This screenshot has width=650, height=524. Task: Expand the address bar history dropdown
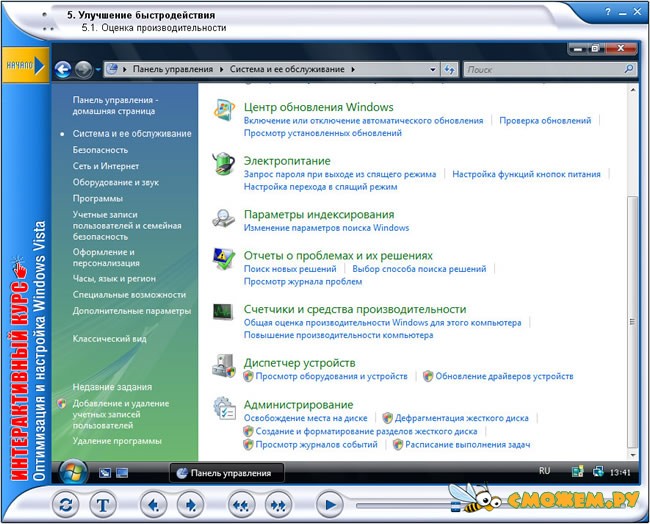[433, 70]
